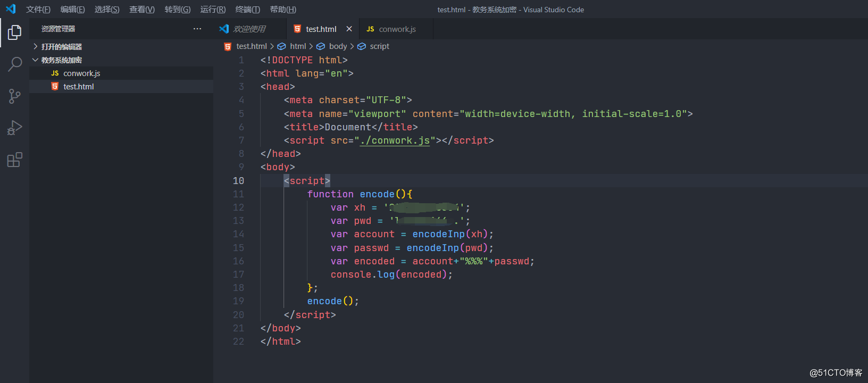The image size is (868, 383).
Task: Click html in the breadcrumb path
Action: tap(298, 46)
